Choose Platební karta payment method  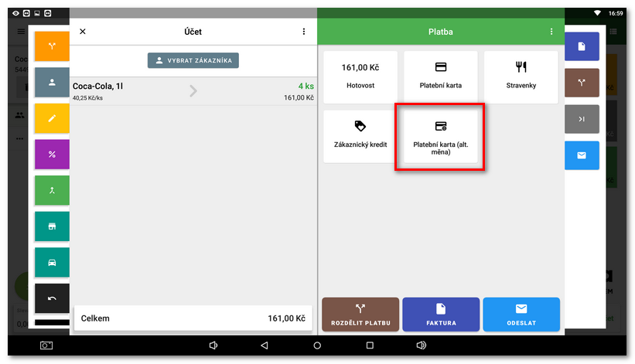(x=441, y=77)
